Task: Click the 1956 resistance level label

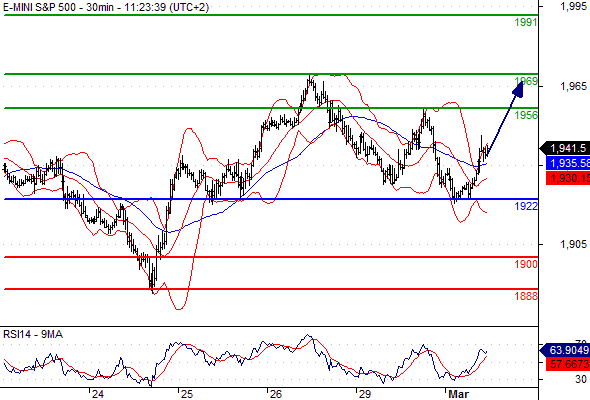Action: 526,115
